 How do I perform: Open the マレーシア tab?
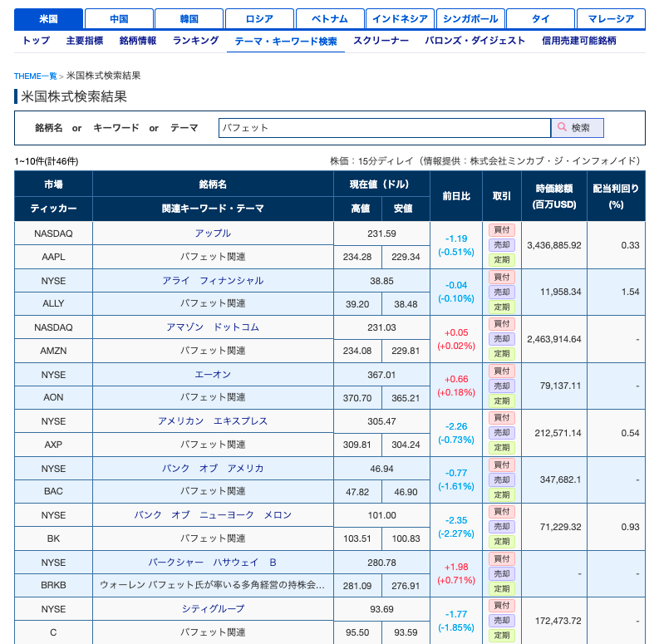[611, 19]
